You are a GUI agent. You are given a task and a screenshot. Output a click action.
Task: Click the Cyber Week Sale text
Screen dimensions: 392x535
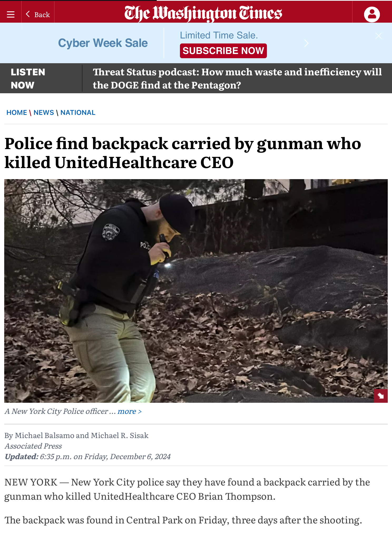coord(103,43)
